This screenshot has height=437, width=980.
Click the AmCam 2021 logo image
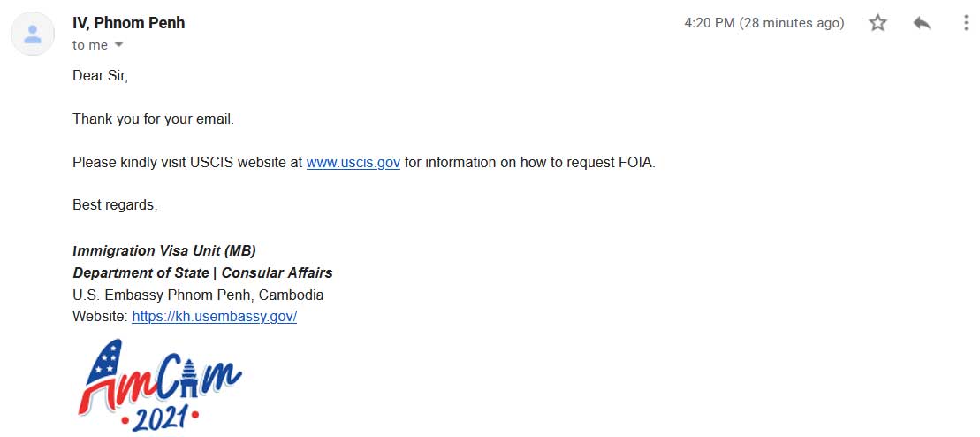(159, 385)
